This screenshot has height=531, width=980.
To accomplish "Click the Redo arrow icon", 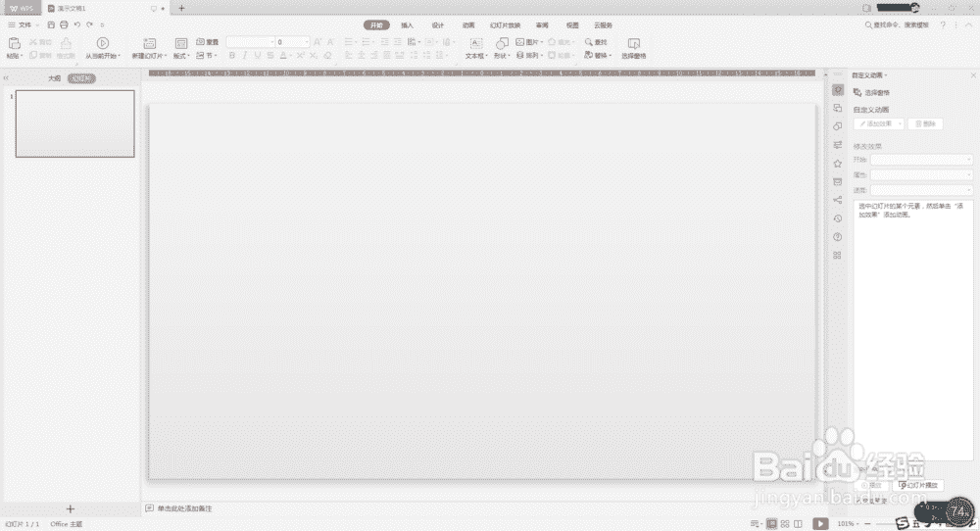I will [90, 25].
